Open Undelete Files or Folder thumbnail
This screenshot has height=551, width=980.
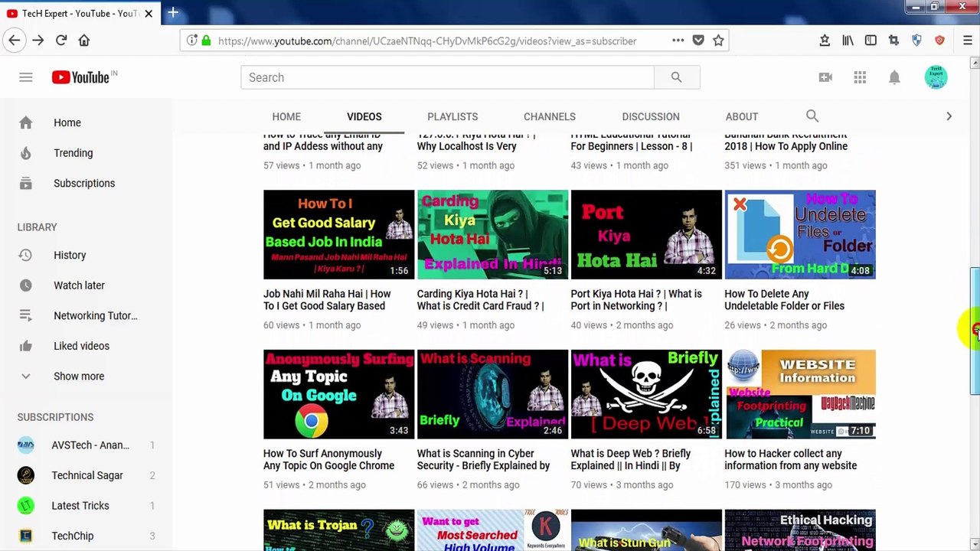point(800,234)
